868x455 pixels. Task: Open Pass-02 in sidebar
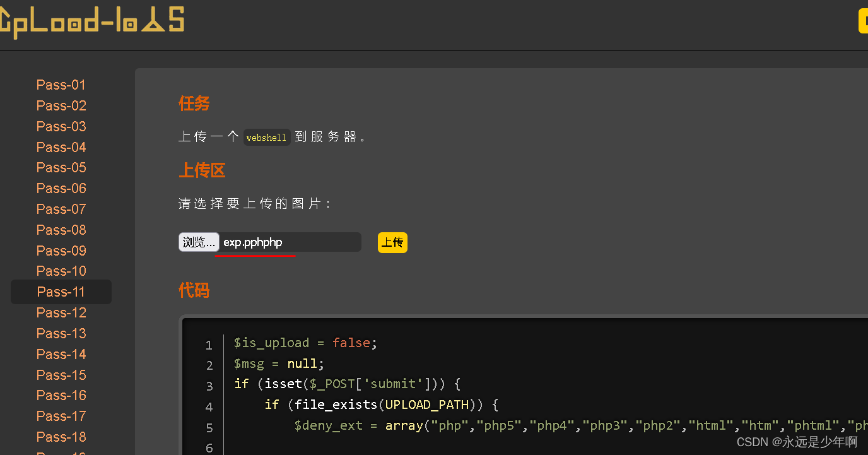pos(61,105)
